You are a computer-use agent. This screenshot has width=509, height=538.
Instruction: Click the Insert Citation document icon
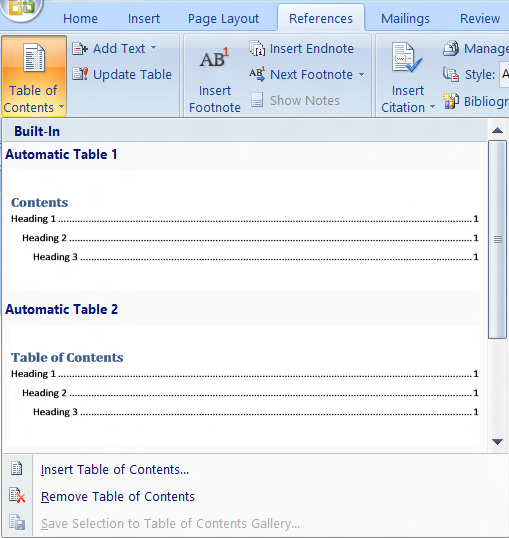[x=406, y=57]
